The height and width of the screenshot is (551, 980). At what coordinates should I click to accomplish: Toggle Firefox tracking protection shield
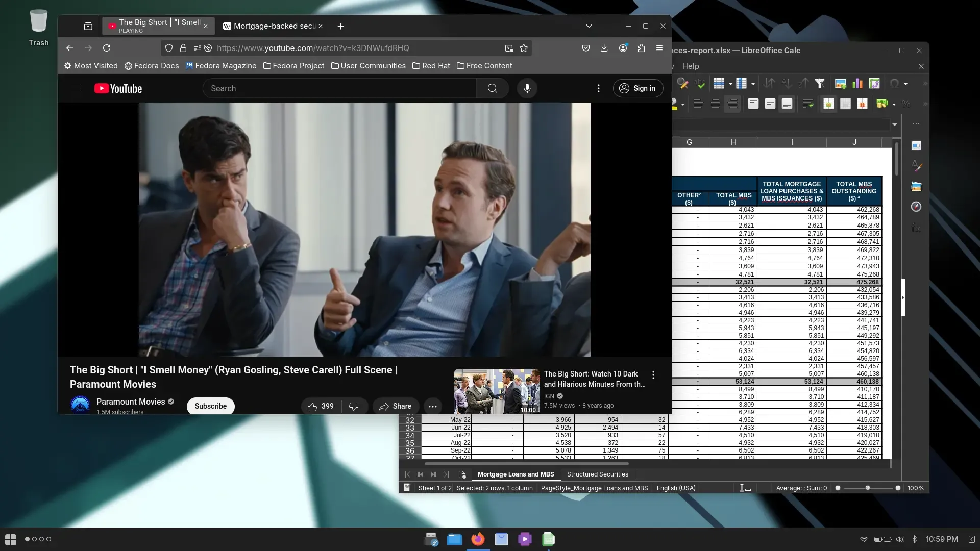pos(169,48)
